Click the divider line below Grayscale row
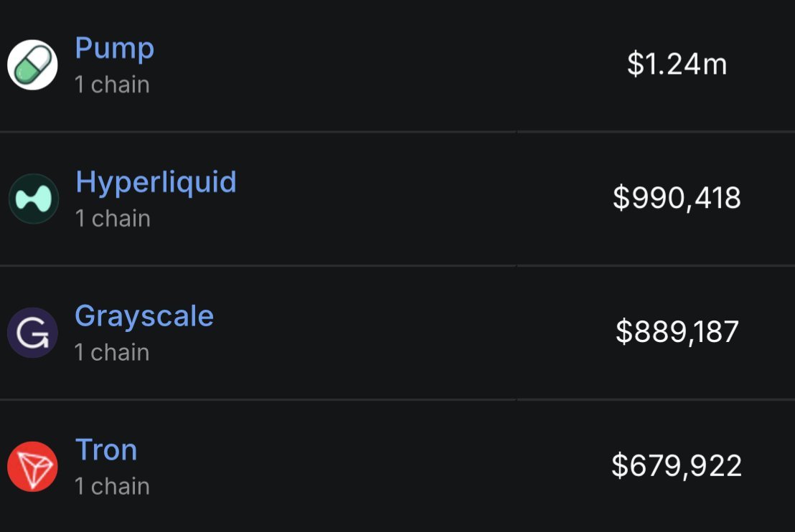The width and height of the screenshot is (795, 532). 397,399
